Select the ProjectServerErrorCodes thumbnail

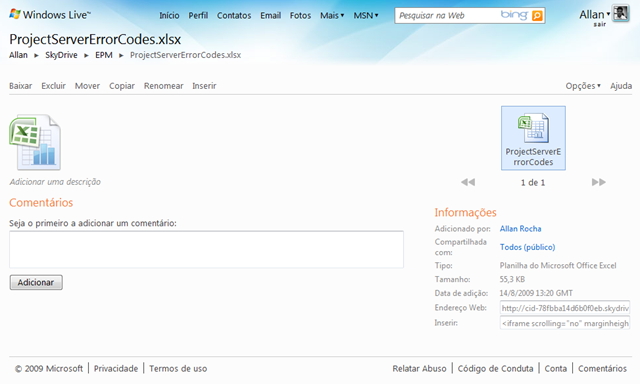click(x=533, y=138)
